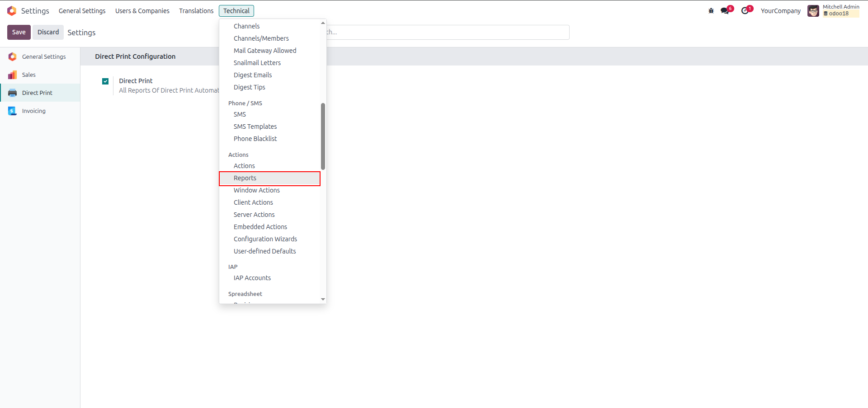Select the Direct Print printer icon

pyautogui.click(x=13, y=93)
